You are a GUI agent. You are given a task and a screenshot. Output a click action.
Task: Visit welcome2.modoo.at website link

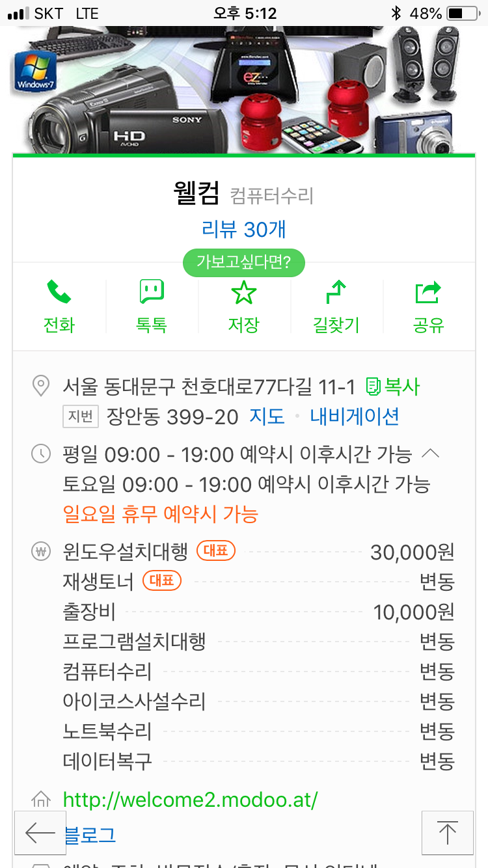click(x=190, y=800)
